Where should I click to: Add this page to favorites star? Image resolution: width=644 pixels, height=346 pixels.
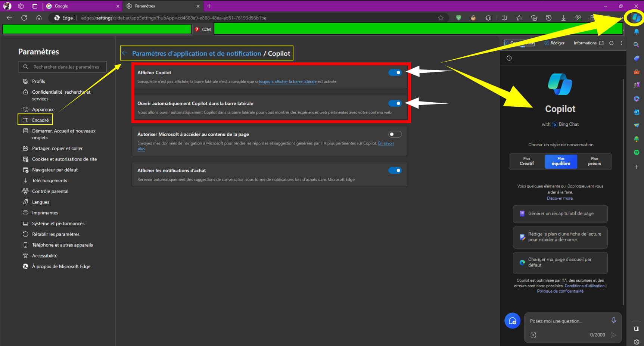click(441, 18)
